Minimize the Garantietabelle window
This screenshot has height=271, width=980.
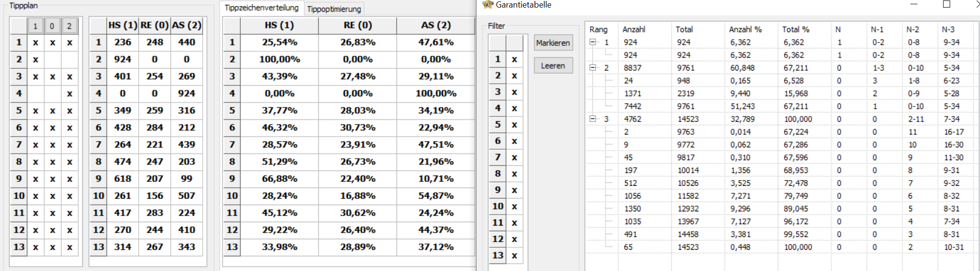pyautogui.click(x=914, y=4)
